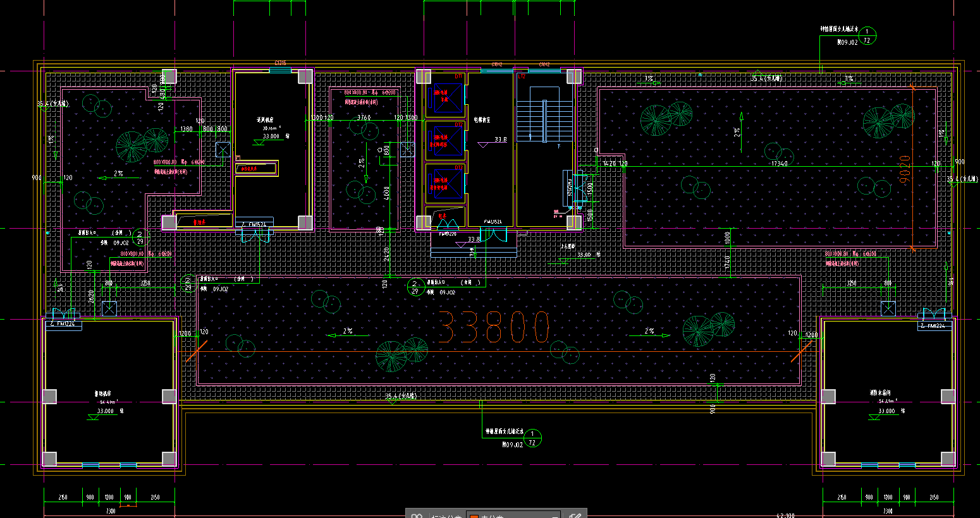Select the 3760 dimension text
This screenshot has height=518, width=980.
tap(364, 117)
